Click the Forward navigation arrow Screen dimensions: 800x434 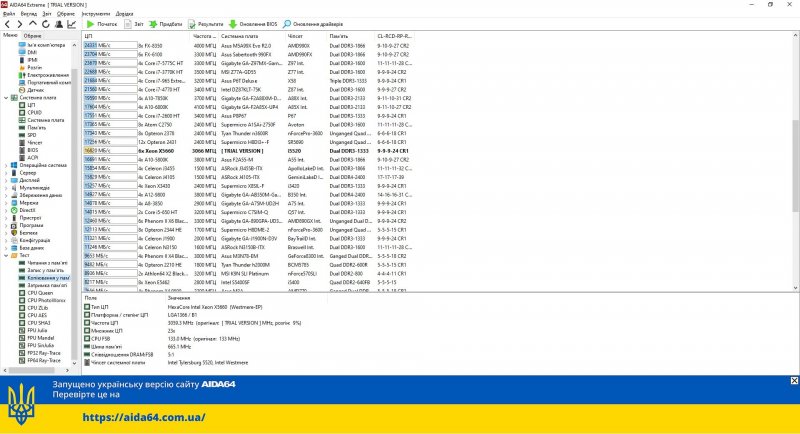tap(19, 23)
